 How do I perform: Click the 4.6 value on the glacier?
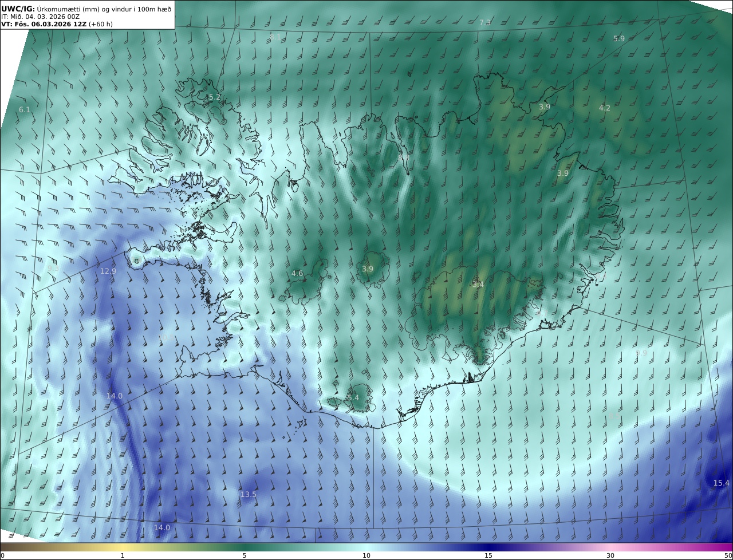(x=297, y=273)
